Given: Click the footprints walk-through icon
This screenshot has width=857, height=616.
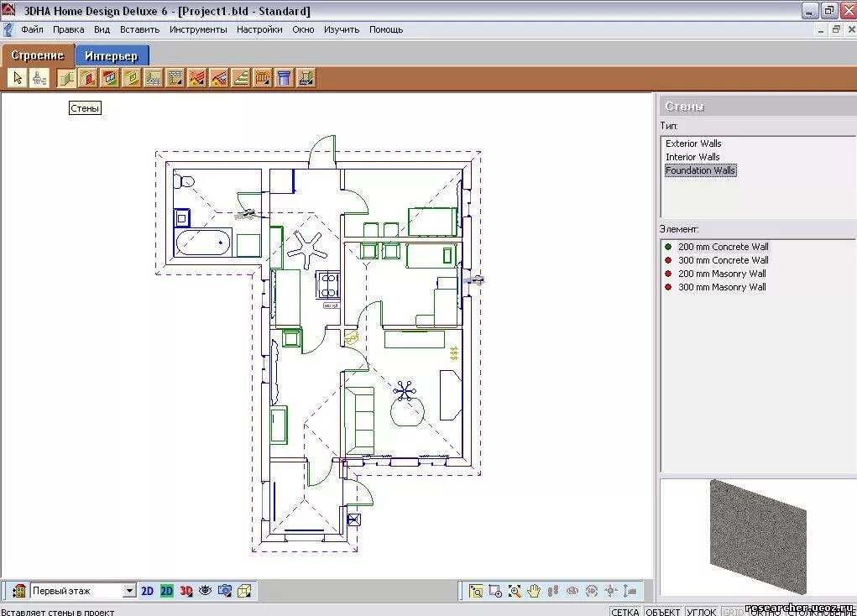Looking at the screenshot, I should (x=553, y=591).
